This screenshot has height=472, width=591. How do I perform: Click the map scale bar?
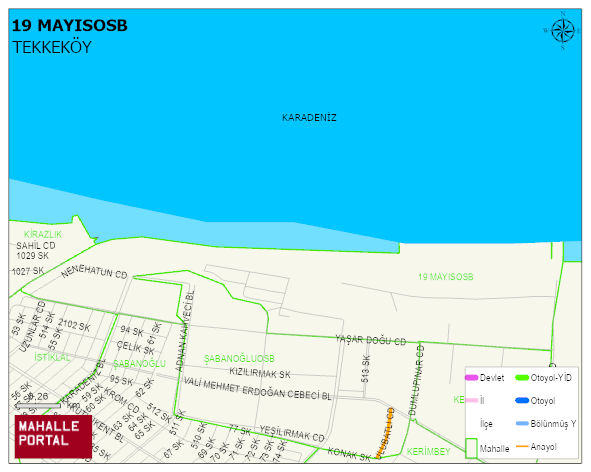[x=38, y=406]
